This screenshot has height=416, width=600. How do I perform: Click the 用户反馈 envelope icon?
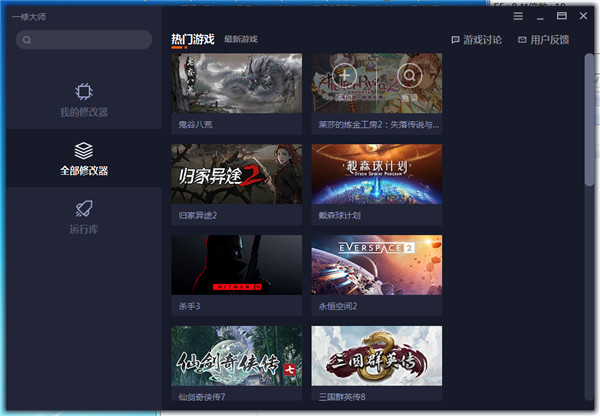[x=522, y=40]
